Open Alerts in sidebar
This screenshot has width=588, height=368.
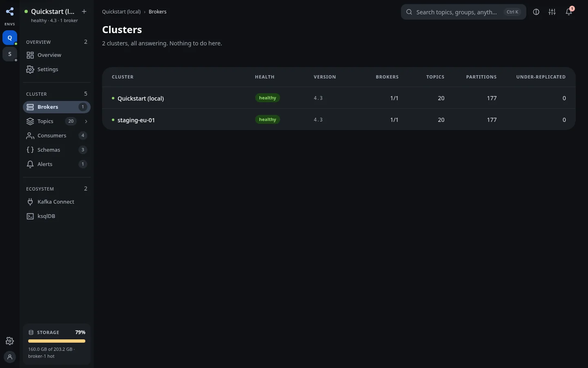pos(57,164)
